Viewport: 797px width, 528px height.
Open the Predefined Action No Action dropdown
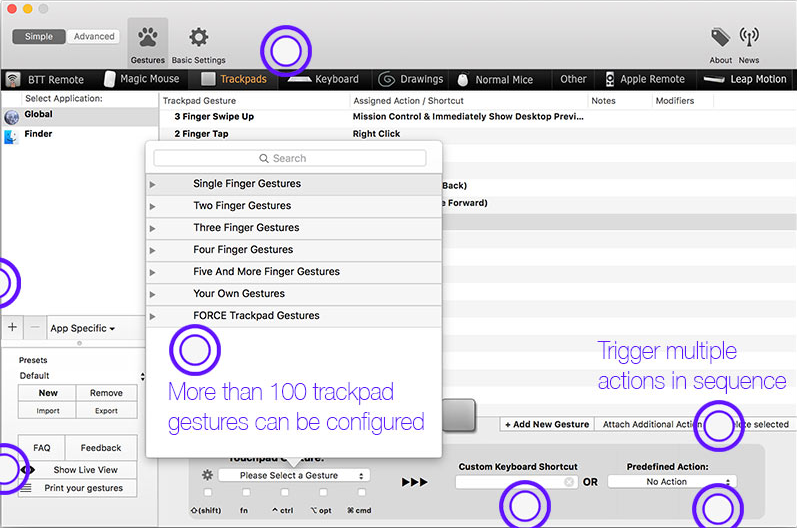[x=672, y=481]
